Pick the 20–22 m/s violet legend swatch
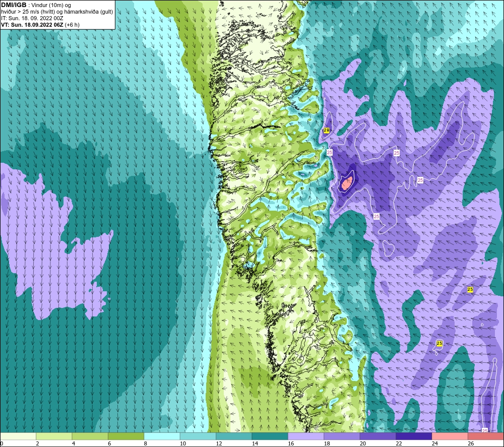The width and height of the screenshot is (504, 447). pyautogui.click(x=378, y=436)
